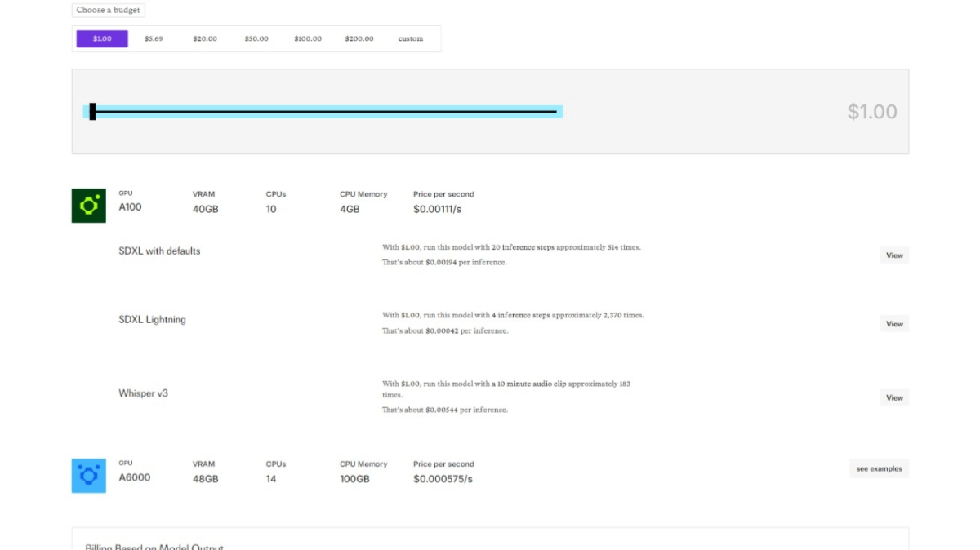View the SDXL Lightning model
980x550 pixels.
(x=894, y=324)
